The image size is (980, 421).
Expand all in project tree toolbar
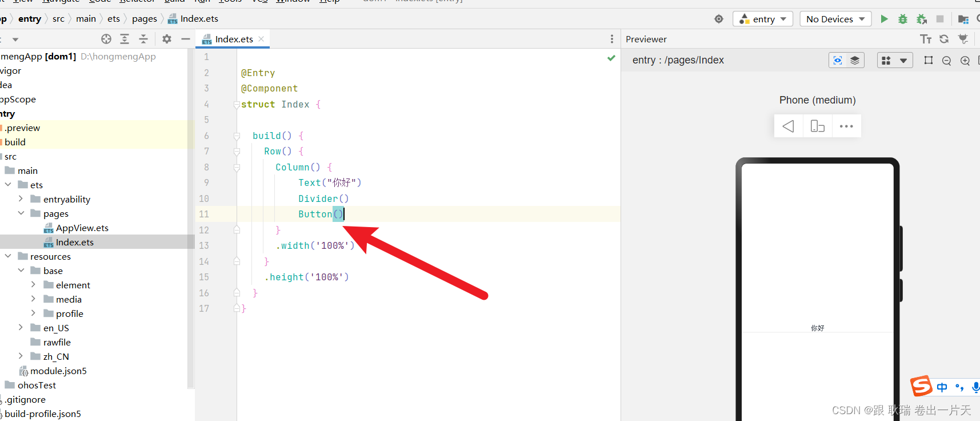coord(125,39)
